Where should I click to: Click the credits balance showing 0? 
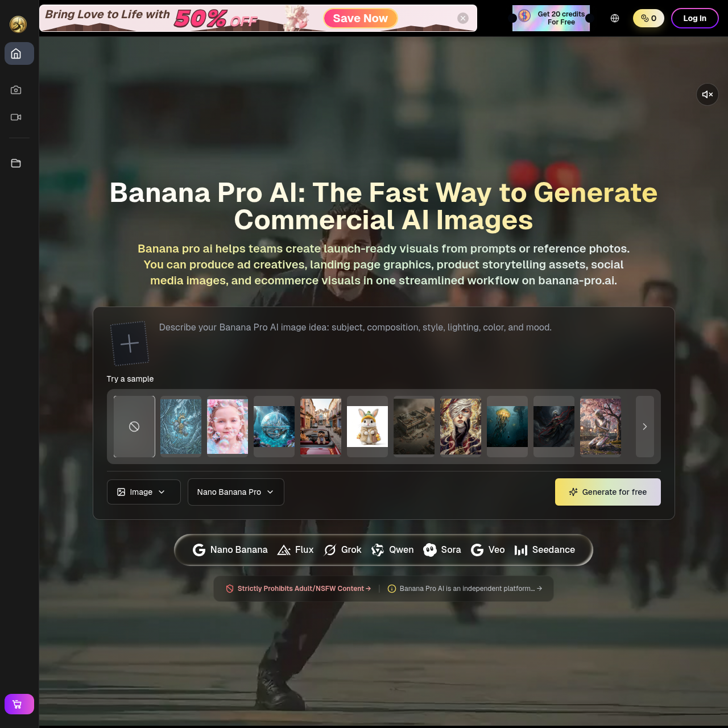pos(648,18)
